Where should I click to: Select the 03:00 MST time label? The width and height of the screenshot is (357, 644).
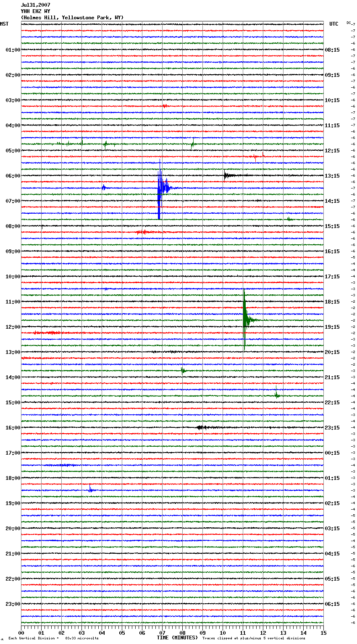13,100
